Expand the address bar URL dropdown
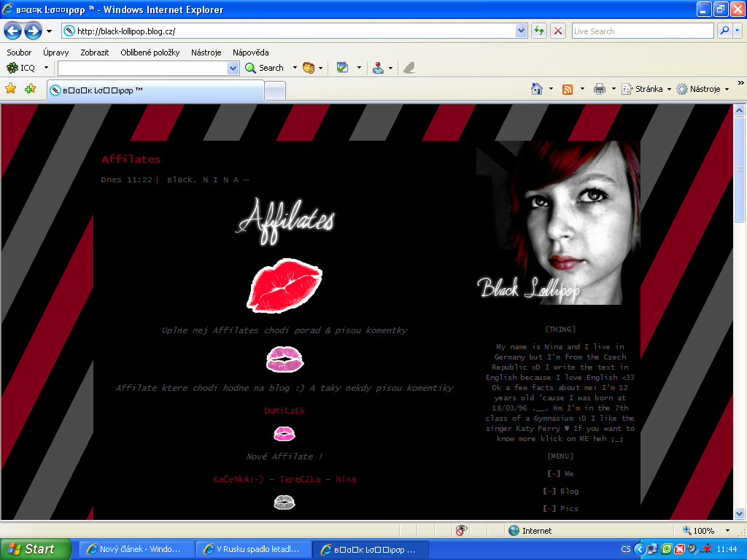The height and width of the screenshot is (560, 747). [521, 31]
